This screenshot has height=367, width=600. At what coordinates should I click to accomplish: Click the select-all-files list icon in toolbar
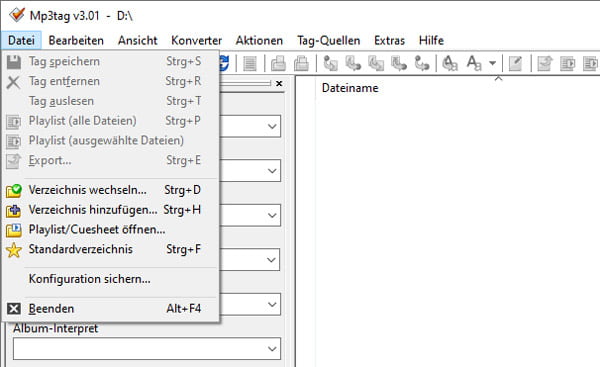[250, 64]
